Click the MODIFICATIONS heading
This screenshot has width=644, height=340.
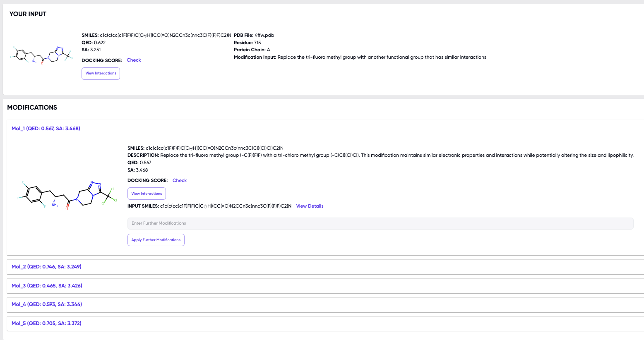(32, 108)
